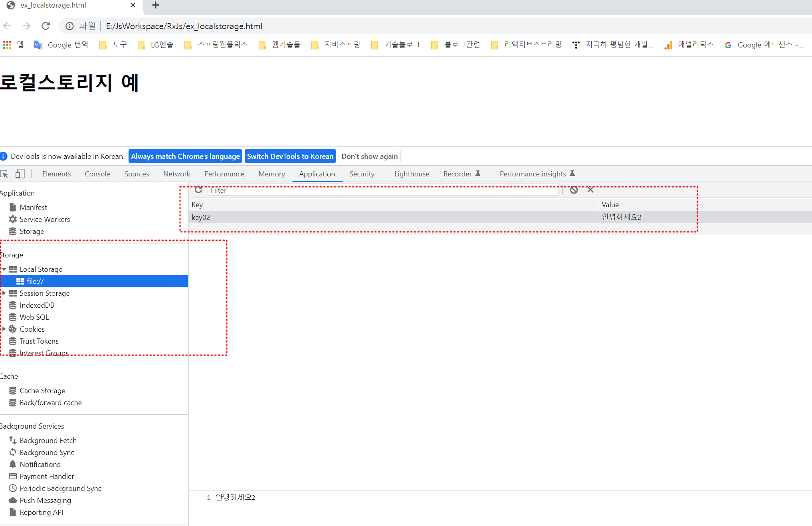812x526 pixels.
Task: Switch to the Network tab
Action: pyautogui.click(x=176, y=174)
